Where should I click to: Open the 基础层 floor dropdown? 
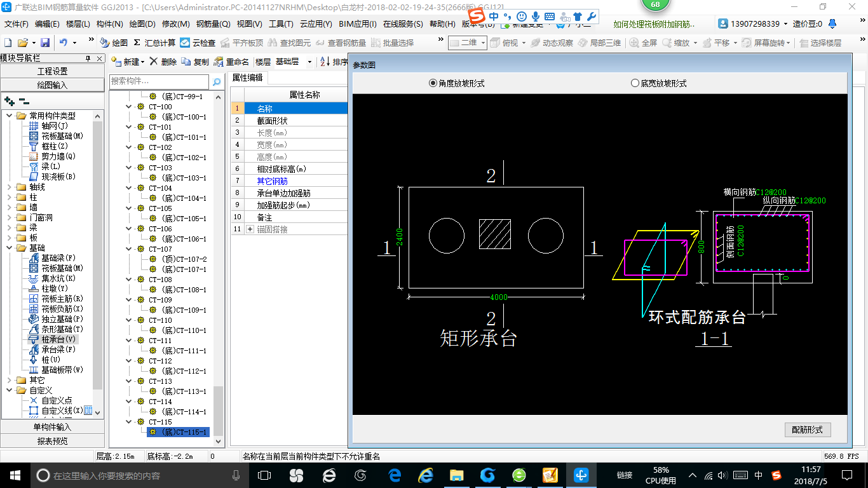click(x=309, y=62)
